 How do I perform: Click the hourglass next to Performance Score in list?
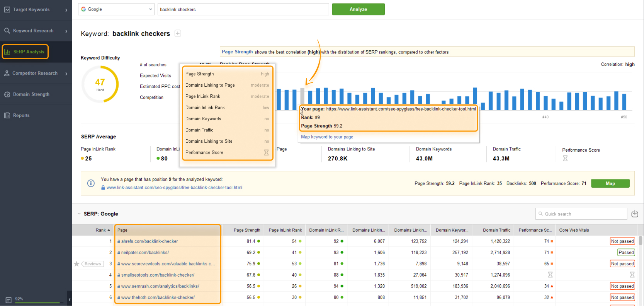(x=266, y=152)
